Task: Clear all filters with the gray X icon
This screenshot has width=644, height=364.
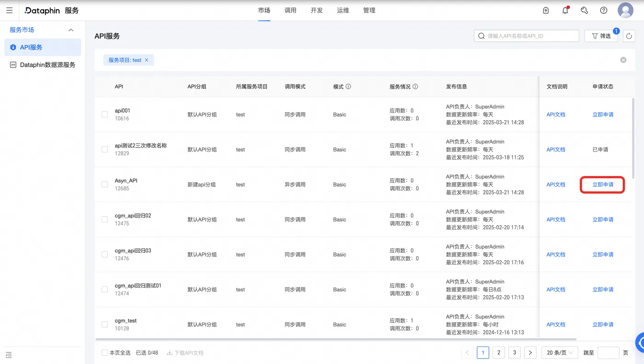Action: [623, 60]
